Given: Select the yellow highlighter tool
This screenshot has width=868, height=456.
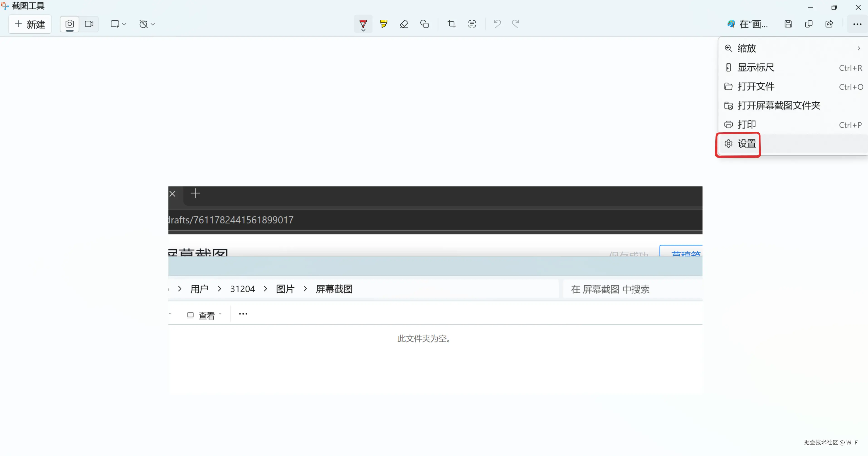Looking at the screenshot, I should (x=383, y=24).
